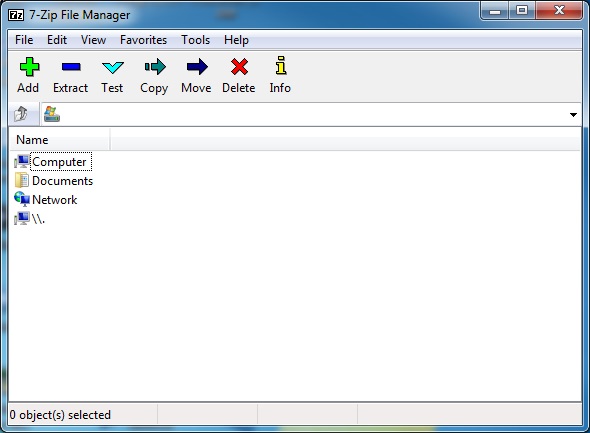Open the View menu

tap(93, 40)
